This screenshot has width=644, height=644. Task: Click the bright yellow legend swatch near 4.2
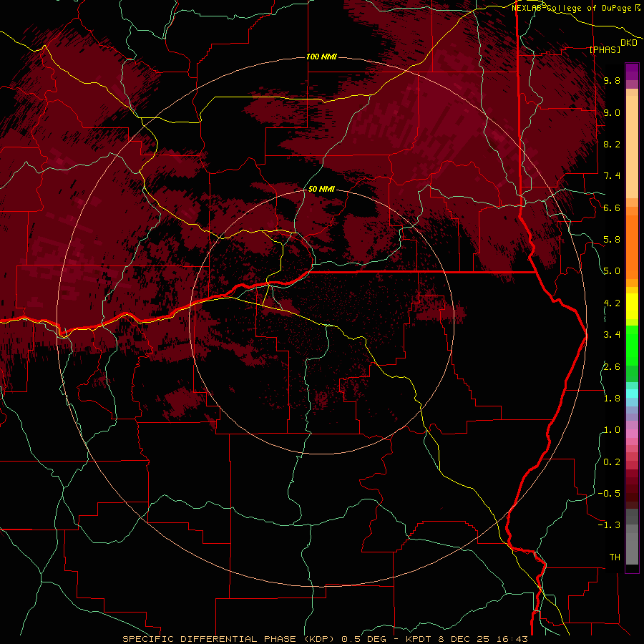632,306
